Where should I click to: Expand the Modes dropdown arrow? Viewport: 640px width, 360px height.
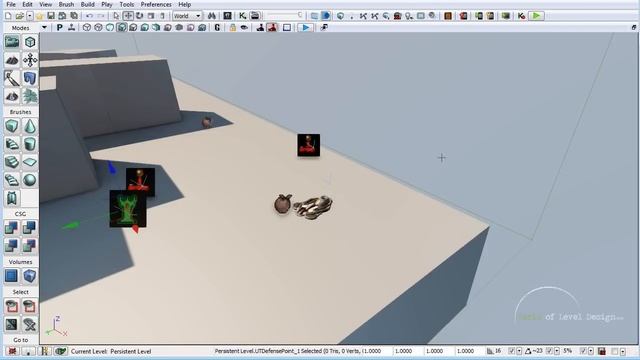[x=44, y=28]
